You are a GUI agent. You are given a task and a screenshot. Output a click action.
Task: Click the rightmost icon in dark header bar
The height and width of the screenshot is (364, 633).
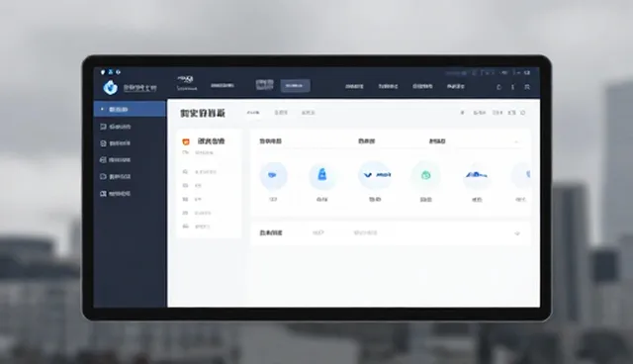527,87
